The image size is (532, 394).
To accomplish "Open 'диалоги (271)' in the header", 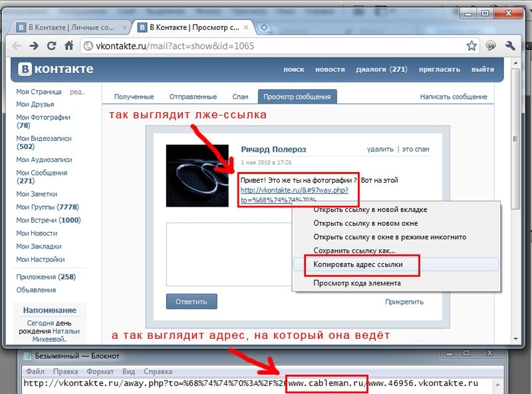I will click(382, 69).
